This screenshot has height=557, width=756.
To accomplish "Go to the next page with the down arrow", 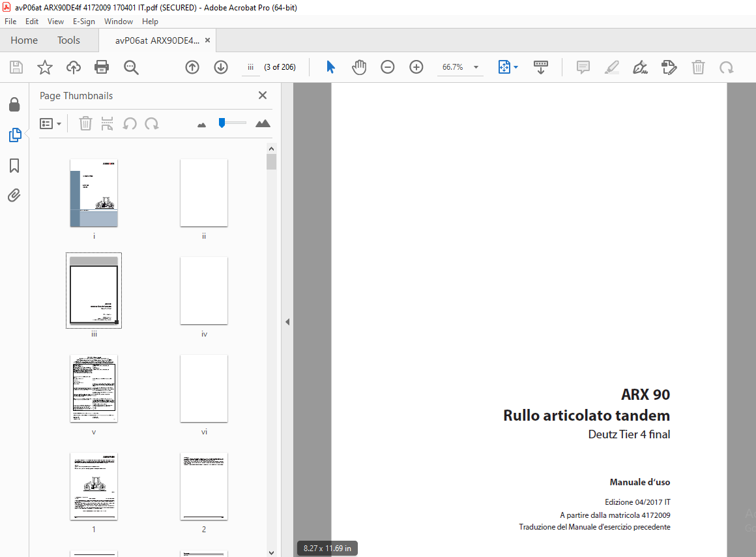I will (x=221, y=67).
